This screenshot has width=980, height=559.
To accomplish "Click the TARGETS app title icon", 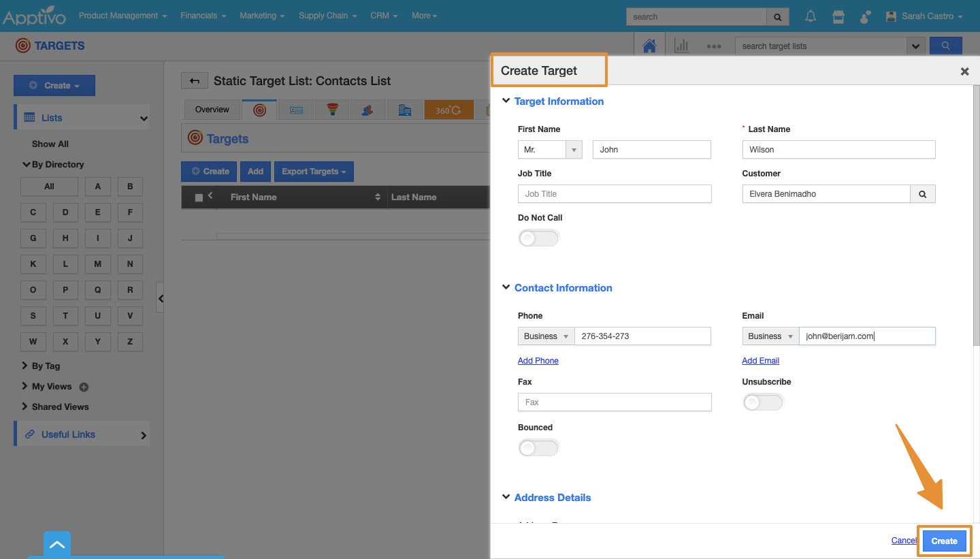I will pyautogui.click(x=23, y=46).
